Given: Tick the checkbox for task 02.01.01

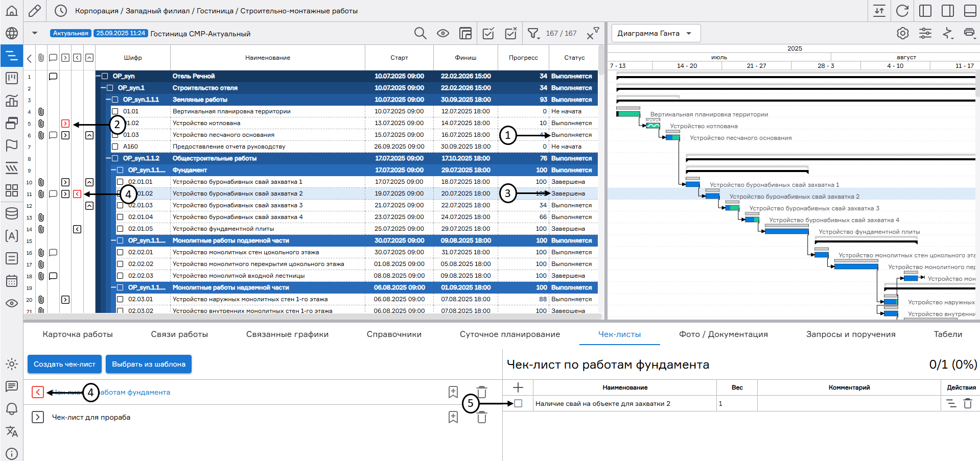Looking at the screenshot, I should point(120,182).
